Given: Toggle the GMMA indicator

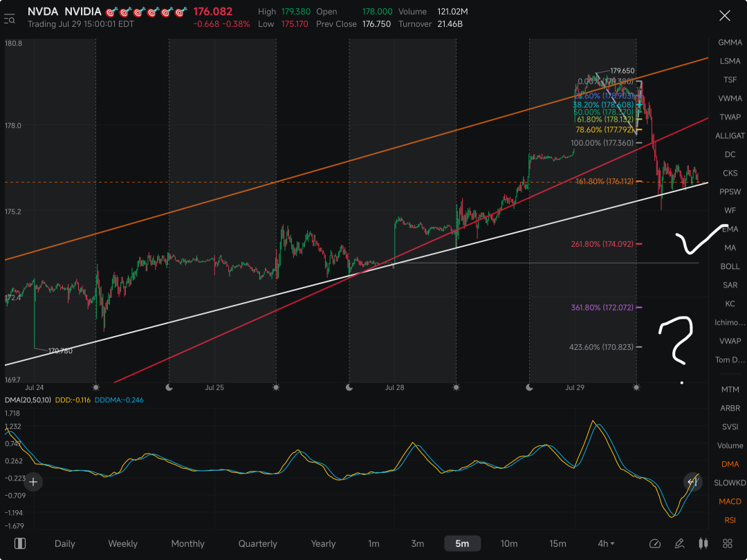Looking at the screenshot, I should [730, 42].
